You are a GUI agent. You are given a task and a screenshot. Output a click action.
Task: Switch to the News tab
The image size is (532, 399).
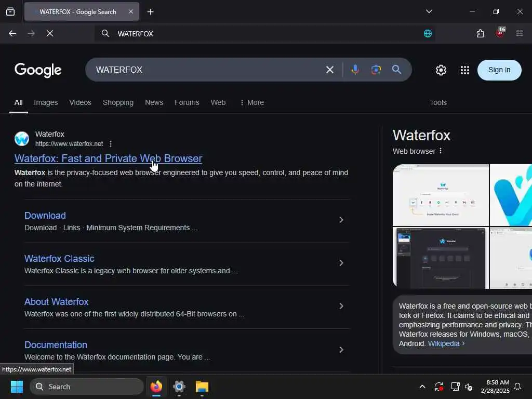tap(154, 102)
